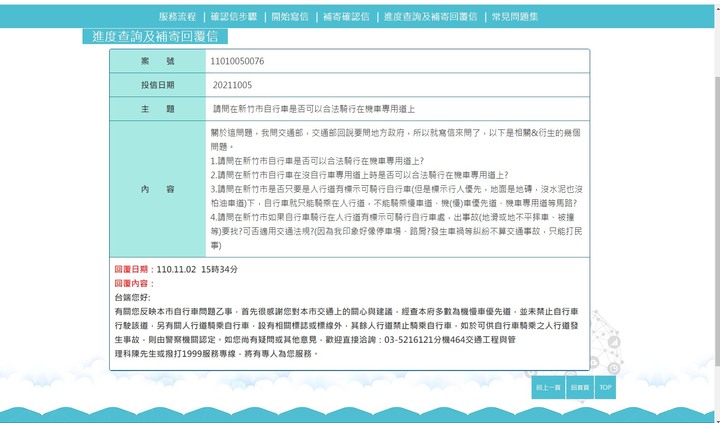The image size is (720, 423).
Task: Click the subject text 請問在新竹市自行車是否可以合法騎行在機車專用道上
Action: pos(314,109)
